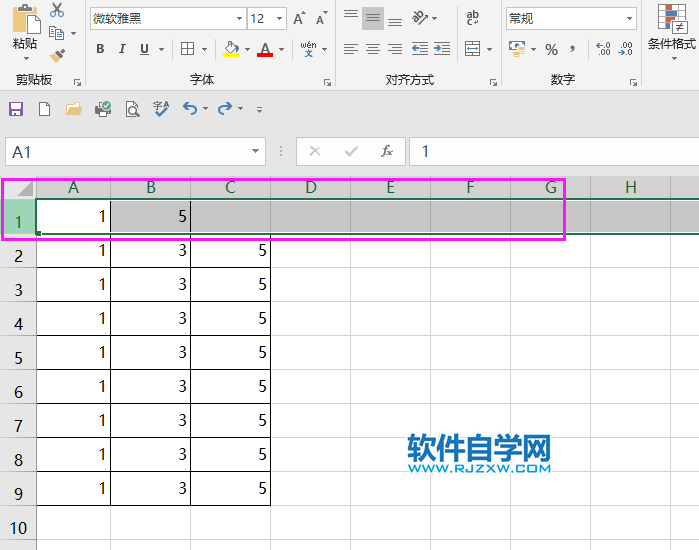Select cell B4 containing 3

[x=151, y=318]
